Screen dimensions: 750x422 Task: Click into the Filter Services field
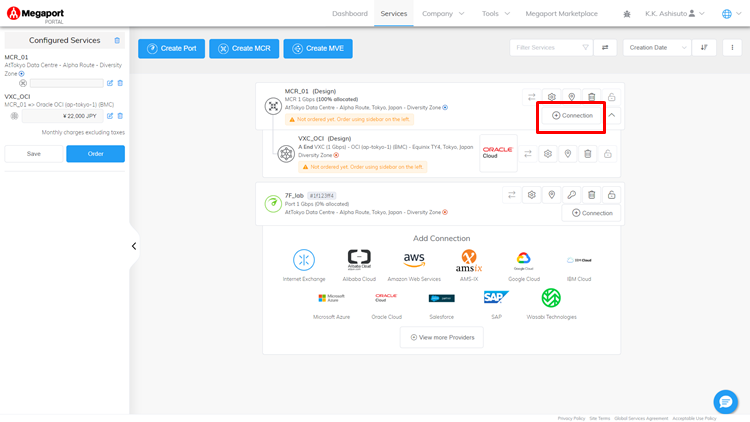[x=550, y=47]
